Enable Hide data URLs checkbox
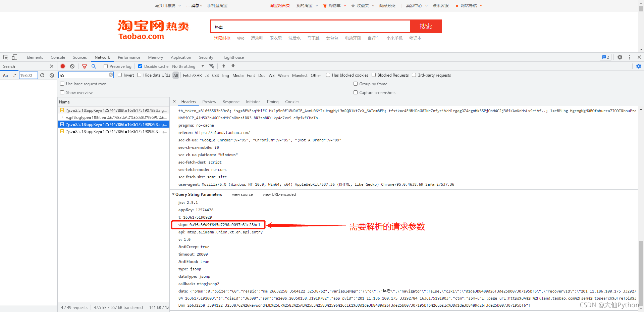Screen dimensions: 644x312 coord(139,75)
